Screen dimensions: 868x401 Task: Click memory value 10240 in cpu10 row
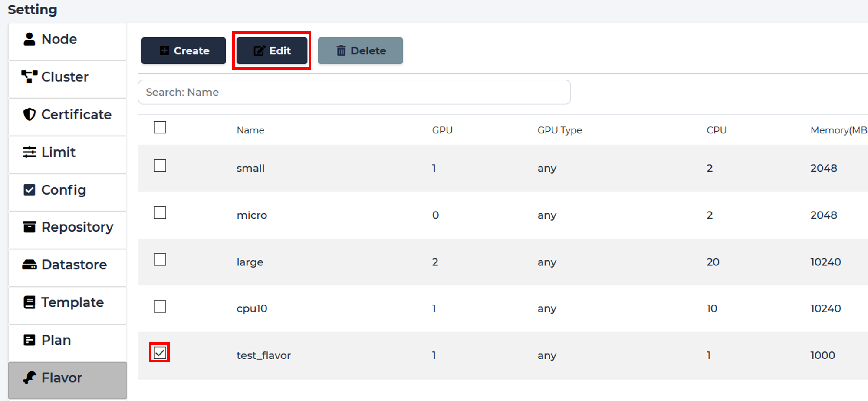(825, 308)
